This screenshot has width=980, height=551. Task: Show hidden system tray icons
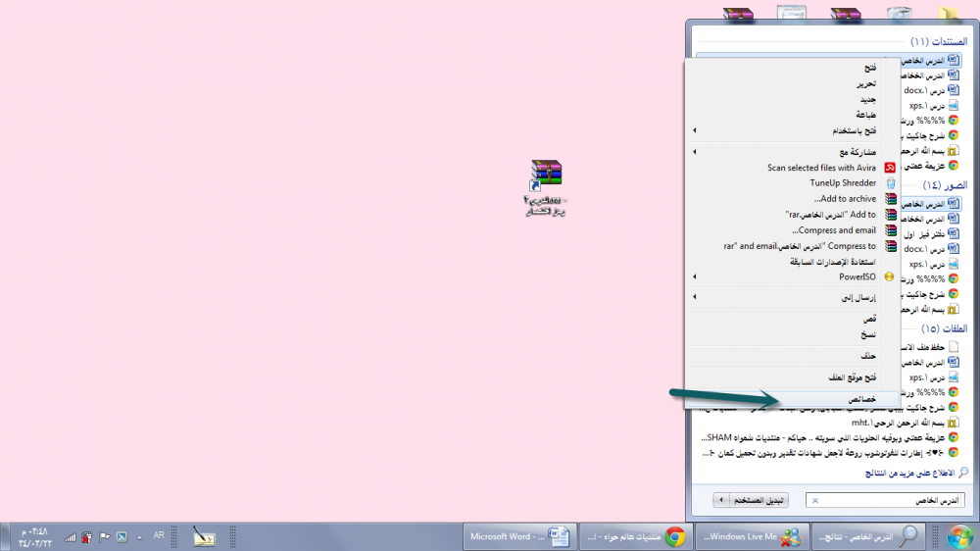pyautogui.click(x=139, y=536)
